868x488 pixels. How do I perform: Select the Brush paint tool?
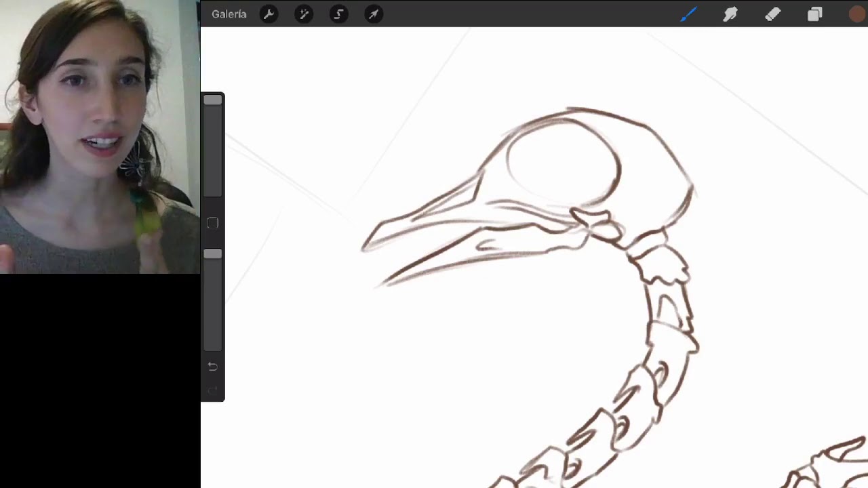point(688,14)
